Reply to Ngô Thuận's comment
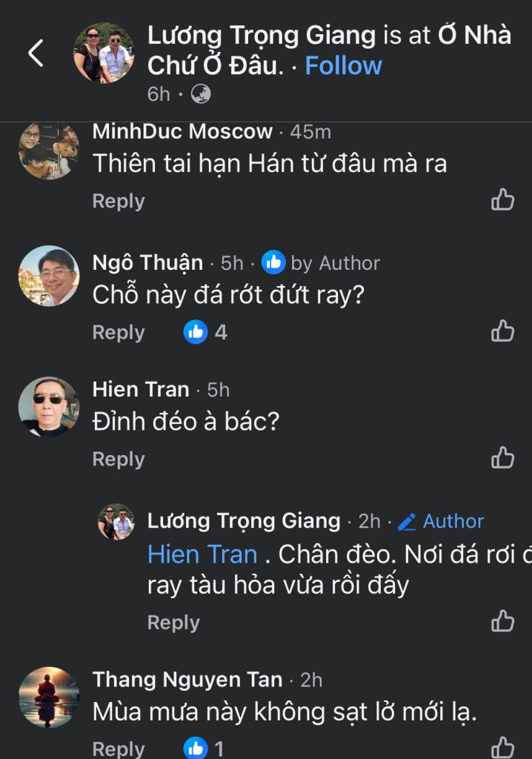The image size is (532, 759). [x=119, y=333]
